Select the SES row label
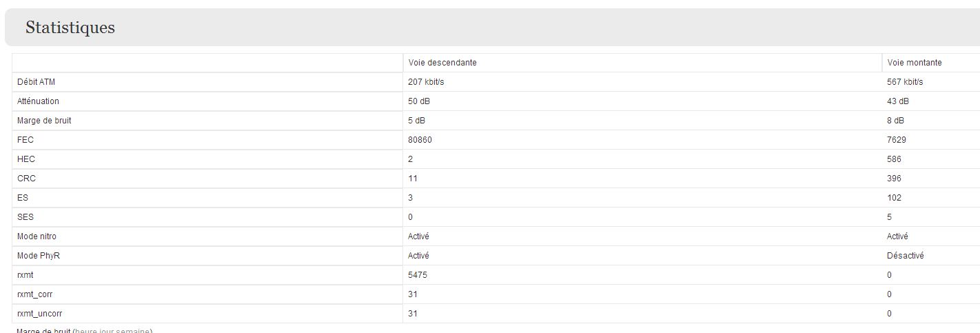The width and height of the screenshot is (980, 333). 25,217
